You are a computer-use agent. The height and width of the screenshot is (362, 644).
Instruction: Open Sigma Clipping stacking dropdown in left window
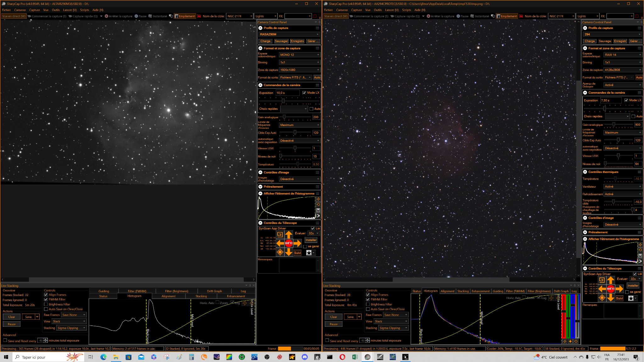pyautogui.click(x=71, y=328)
